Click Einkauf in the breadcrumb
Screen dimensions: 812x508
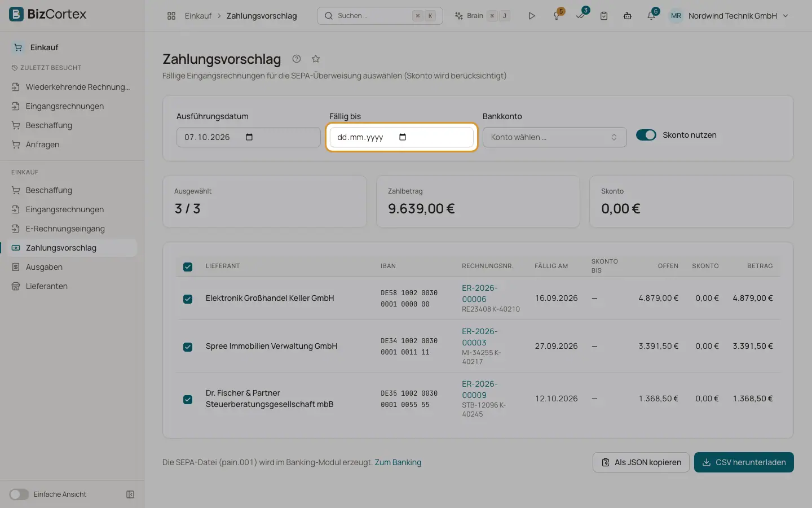pos(198,16)
